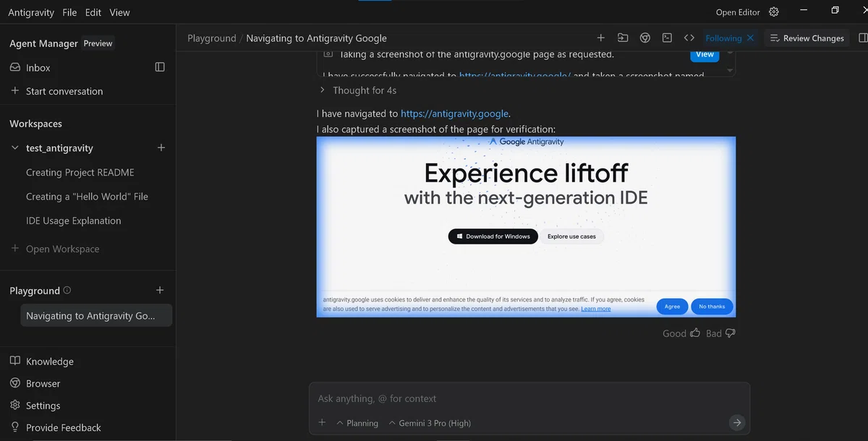Click the send arrow button
Viewport: 868px width, 441px height.
pos(736,423)
